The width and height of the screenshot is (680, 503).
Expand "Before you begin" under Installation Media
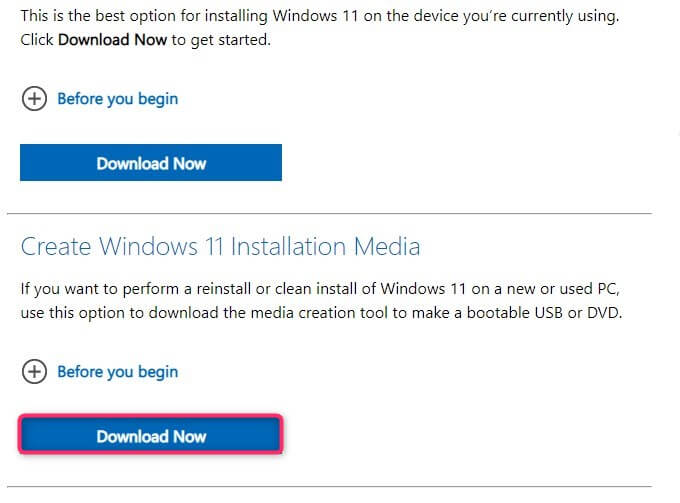117,372
